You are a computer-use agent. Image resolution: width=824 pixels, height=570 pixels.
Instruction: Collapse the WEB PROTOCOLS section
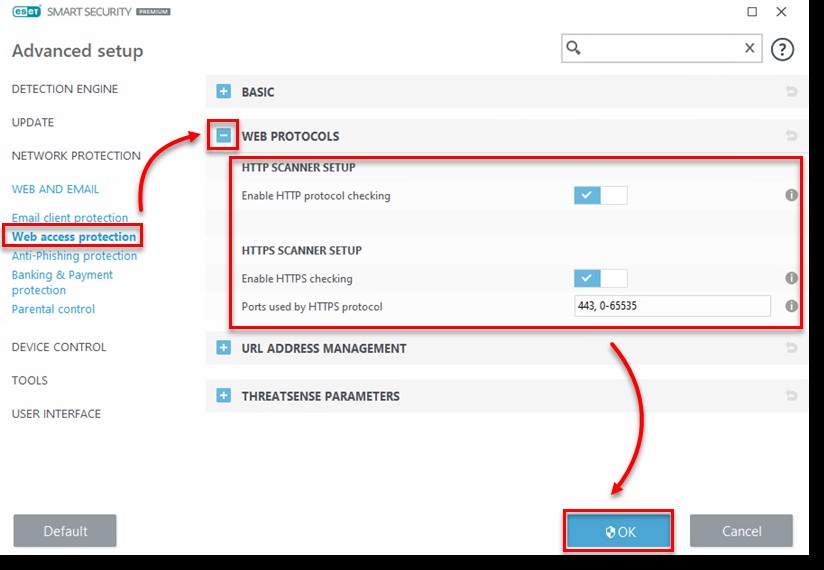tap(223, 136)
